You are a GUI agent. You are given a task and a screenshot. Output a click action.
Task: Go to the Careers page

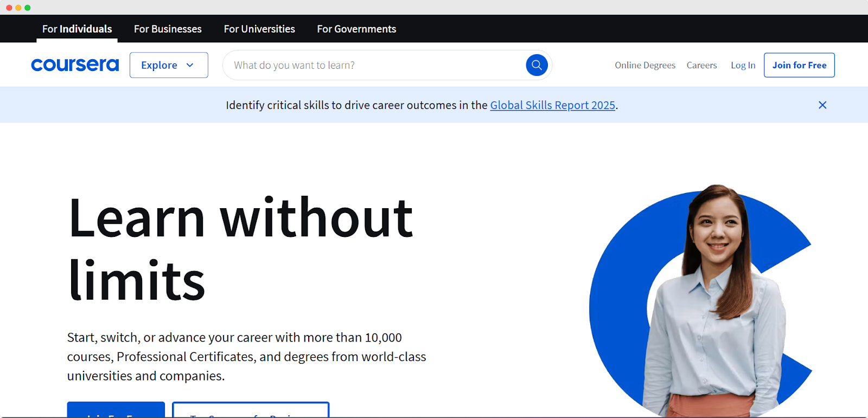click(701, 65)
